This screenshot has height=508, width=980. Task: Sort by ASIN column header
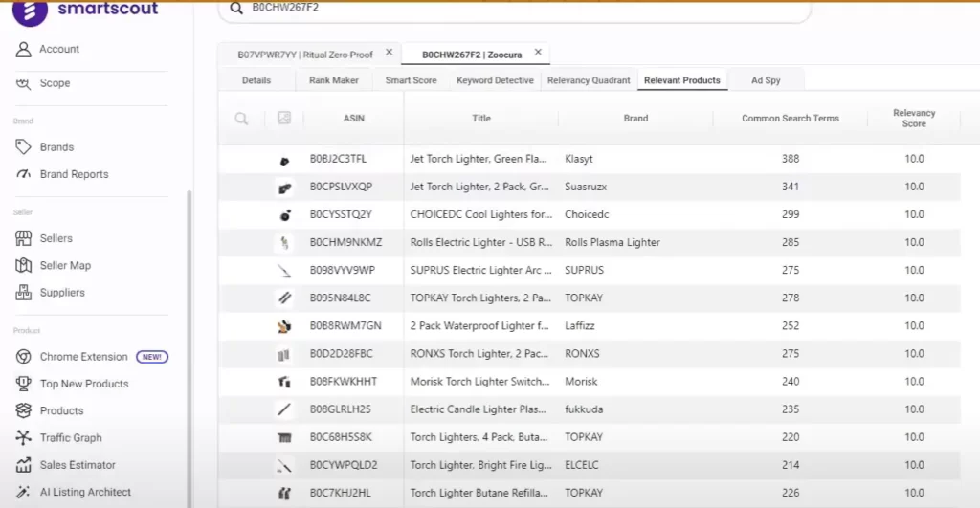pyautogui.click(x=354, y=118)
